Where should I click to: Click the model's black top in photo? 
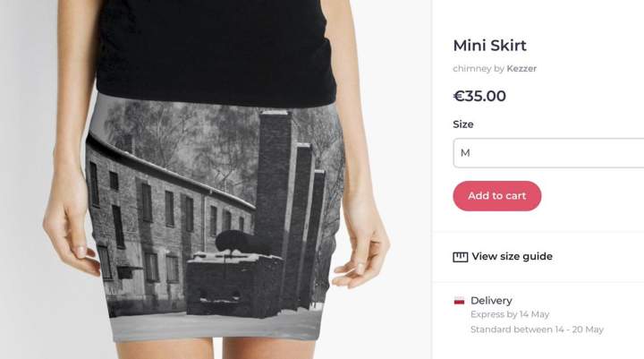(x=216, y=51)
